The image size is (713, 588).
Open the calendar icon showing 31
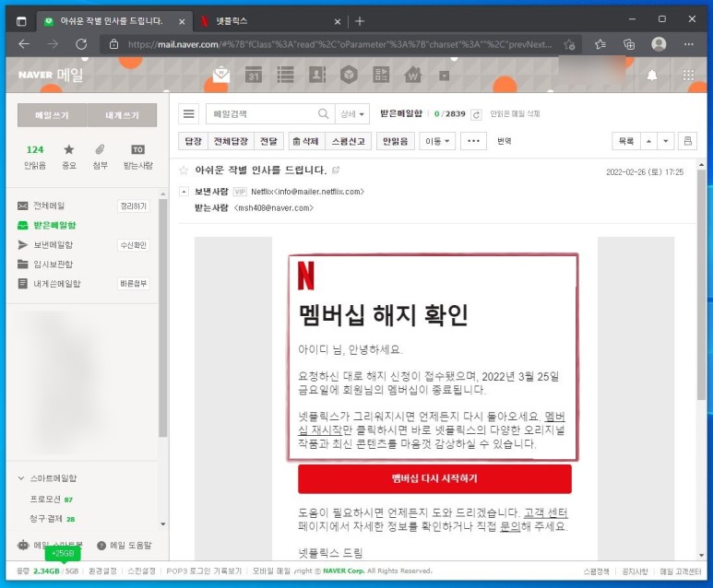pyautogui.click(x=254, y=75)
